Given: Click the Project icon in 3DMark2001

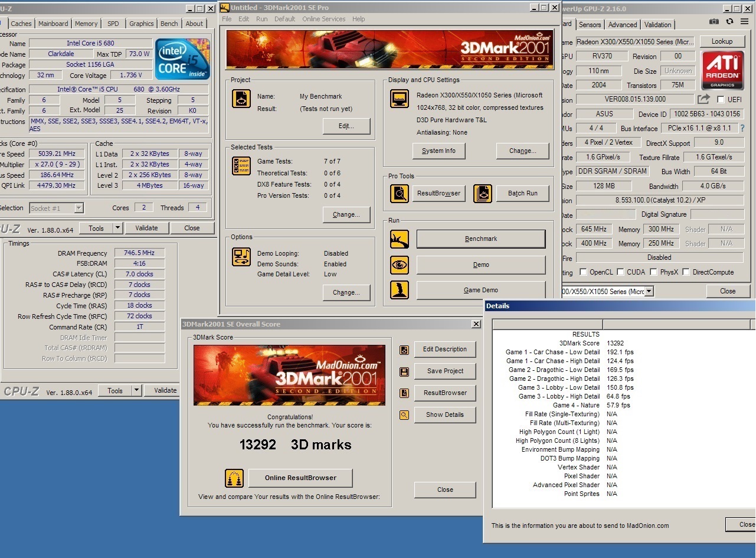Looking at the screenshot, I should pos(241,99).
